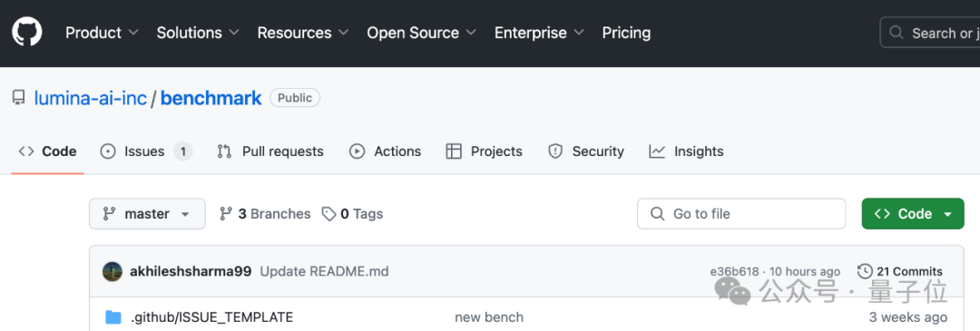The image size is (980, 331).
Task: Open commit hash e36b618
Action: (x=734, y=272)
